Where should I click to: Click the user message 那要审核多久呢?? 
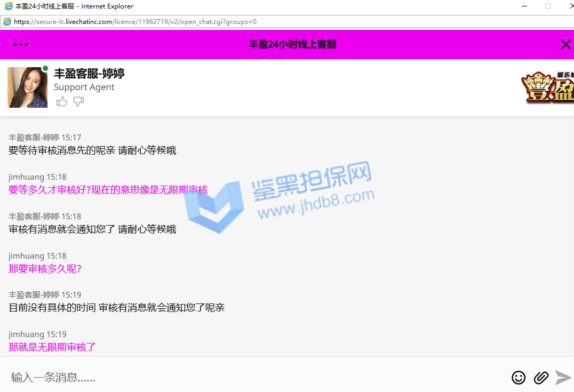click(45, 269)
